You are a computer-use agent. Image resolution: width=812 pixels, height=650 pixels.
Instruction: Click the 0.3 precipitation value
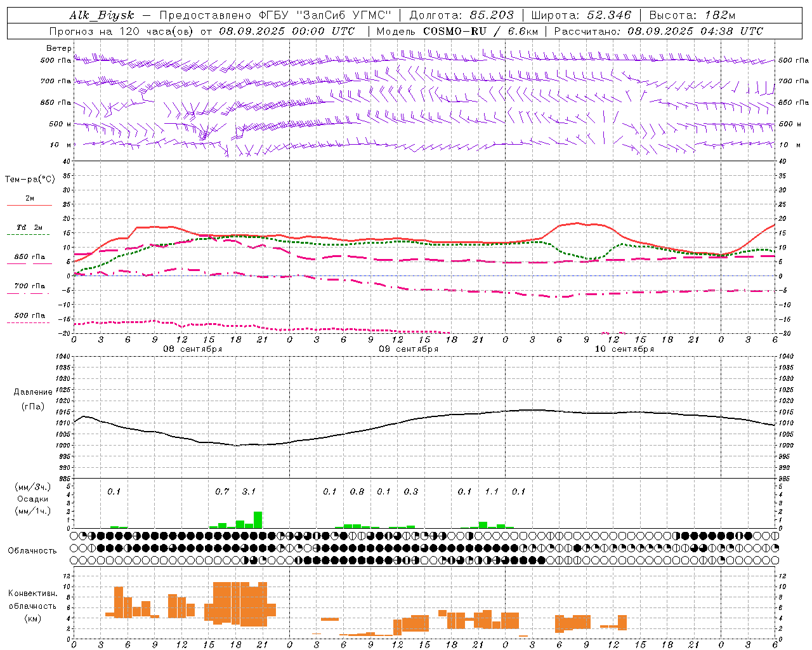tap(411, 491)
